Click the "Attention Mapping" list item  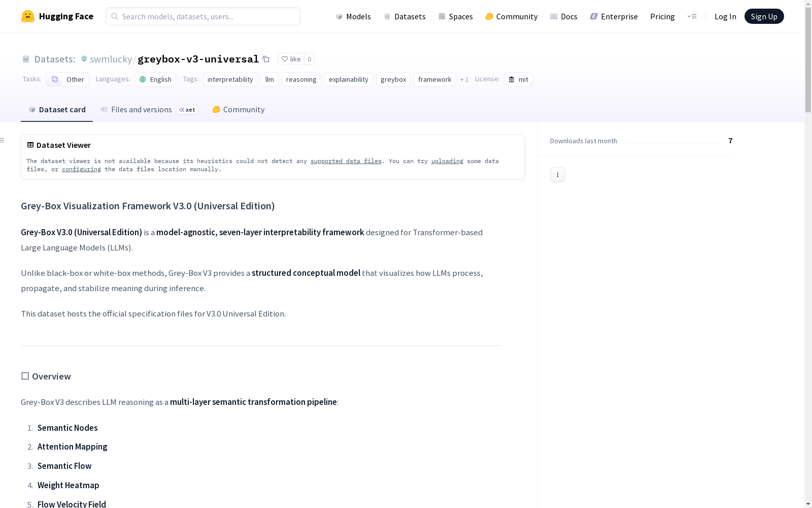pyautogui.click(x=73, y=447)
